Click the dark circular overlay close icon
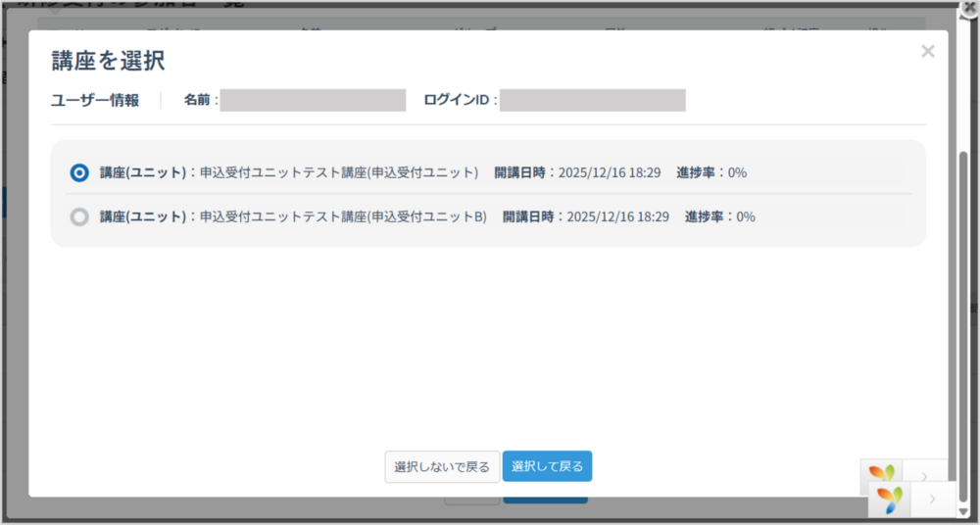The height and width of the screenshot is (525, 980). [968, 8]
